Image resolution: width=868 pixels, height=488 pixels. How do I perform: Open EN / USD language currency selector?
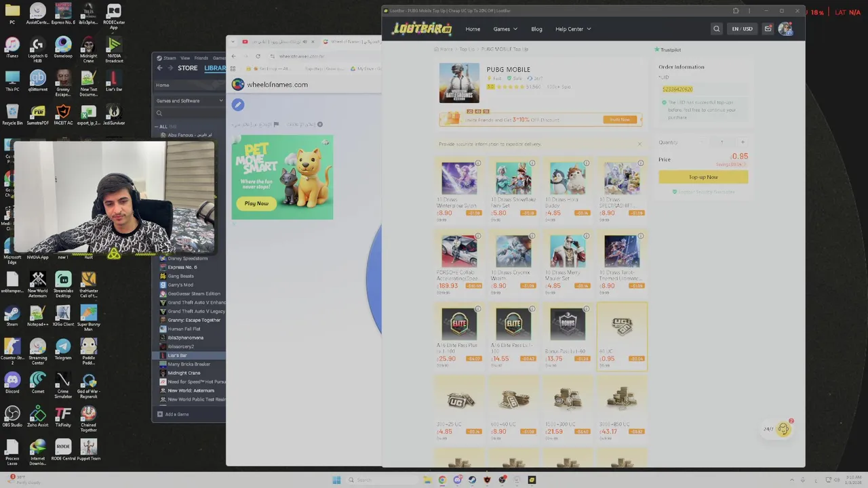(742, 29)
